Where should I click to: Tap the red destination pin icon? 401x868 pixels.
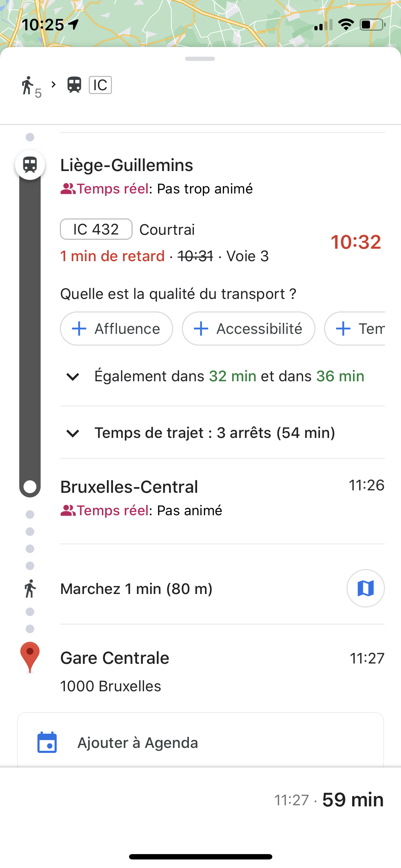pos(30,657)
